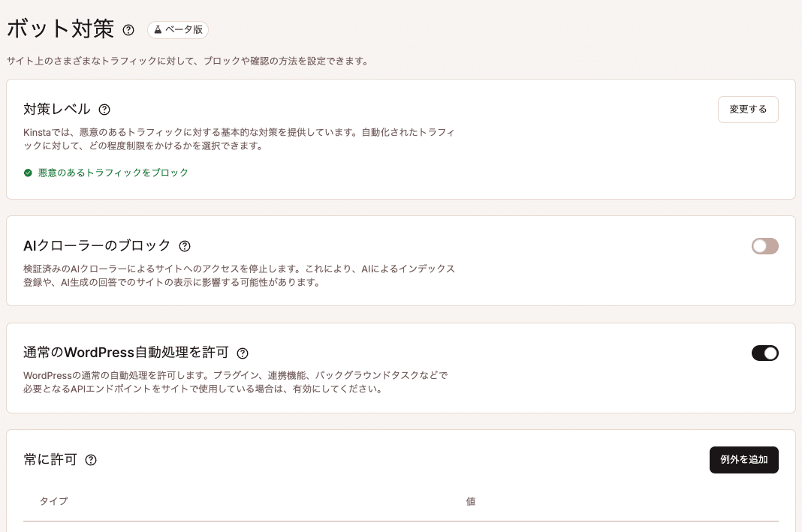Click the 常に許可 heading
This screenshot has width=802, height=532.
click(x=50, y=460)
